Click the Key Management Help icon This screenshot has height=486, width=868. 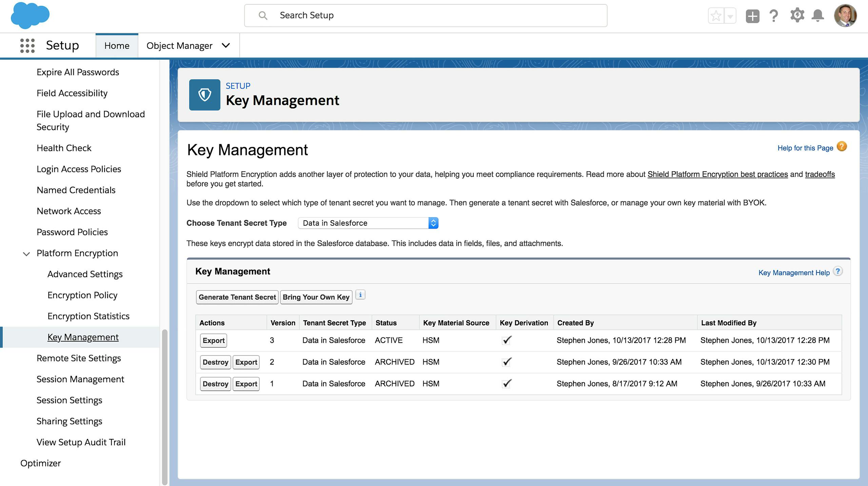point(839,272)
